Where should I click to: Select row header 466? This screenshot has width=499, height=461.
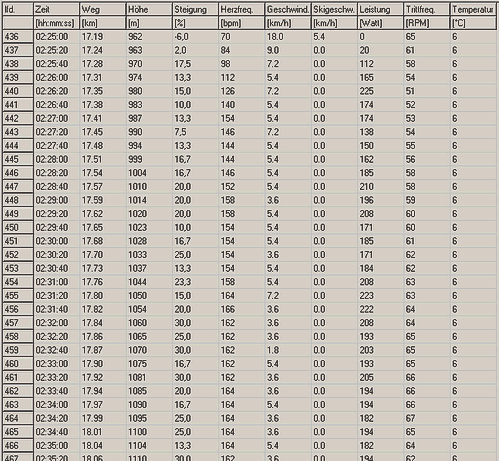click(x=18, y=445)
